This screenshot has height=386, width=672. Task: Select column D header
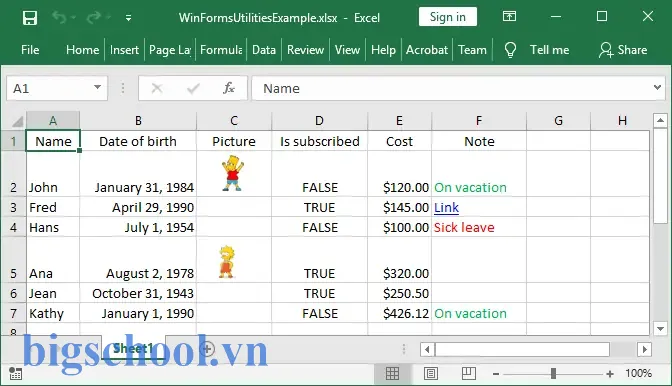click(319, 121)
